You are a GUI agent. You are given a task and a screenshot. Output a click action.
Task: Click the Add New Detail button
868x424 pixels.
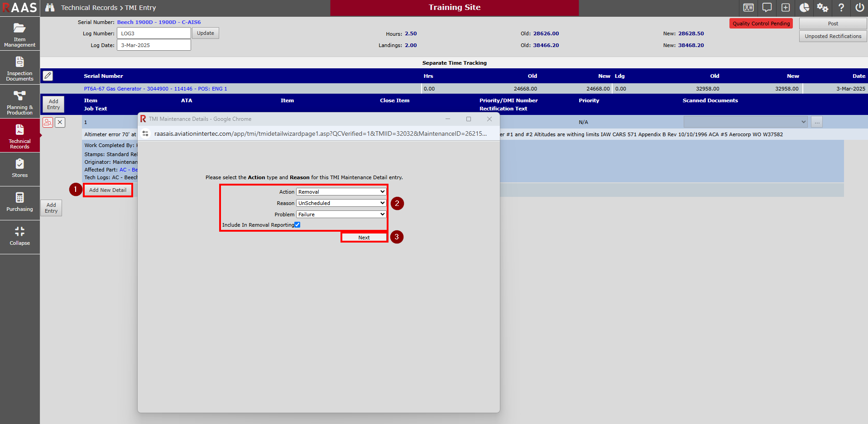tap(108, 190)
